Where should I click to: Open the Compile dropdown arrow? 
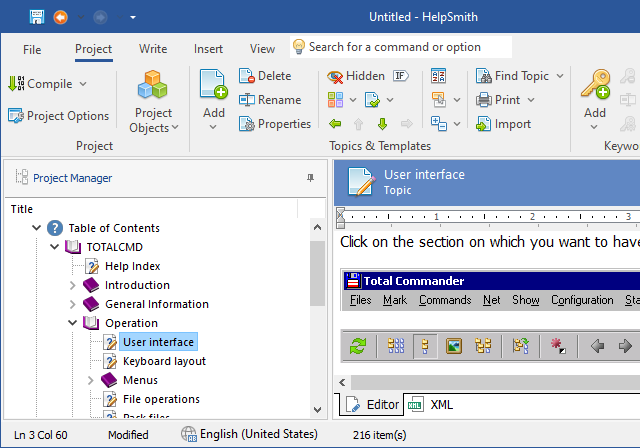[x=83, y=84]
